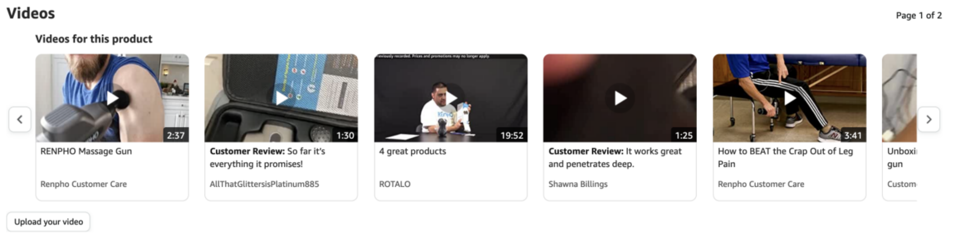Play the 1:30 customer review video
980x236 pixels.
pyautogui.click(x=281, y=98)
